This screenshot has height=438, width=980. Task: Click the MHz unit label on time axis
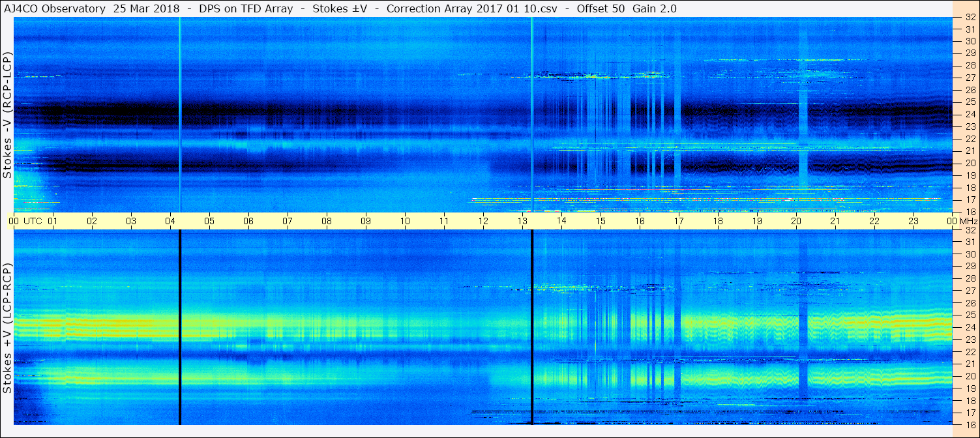[x=965, y=221]
